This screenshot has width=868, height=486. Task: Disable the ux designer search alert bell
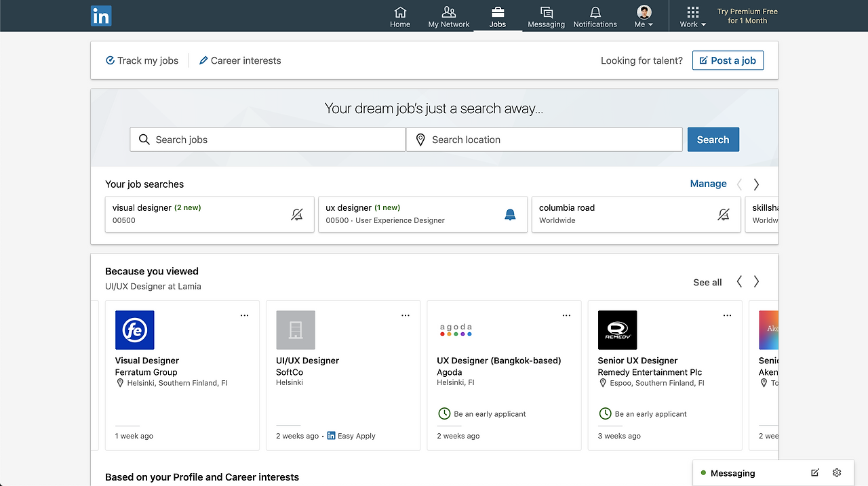pyautogui.click(x=510, y=214)
